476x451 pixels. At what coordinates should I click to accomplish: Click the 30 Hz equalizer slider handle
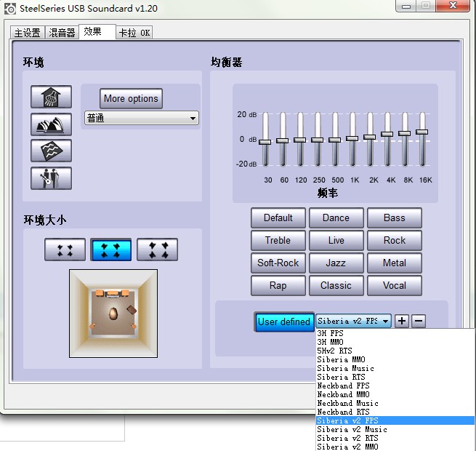pyautogui.click(x=265, y=142)
